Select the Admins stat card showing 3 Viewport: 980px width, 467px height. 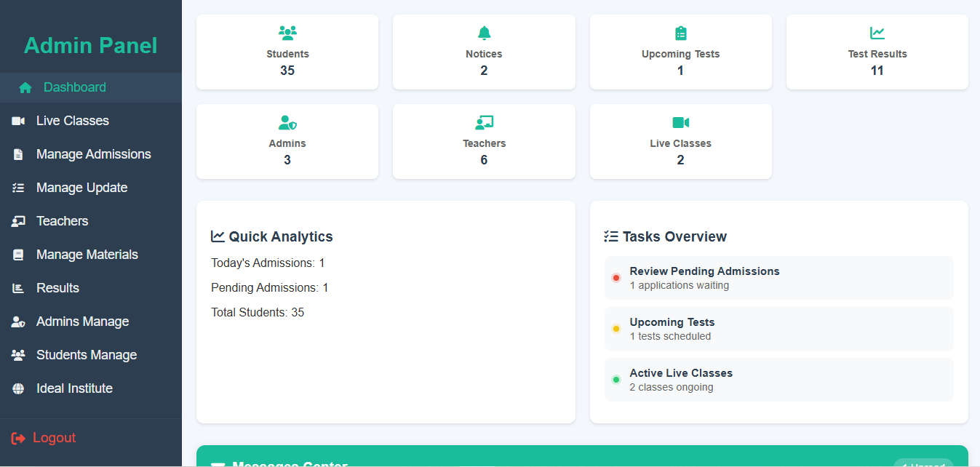287,142
